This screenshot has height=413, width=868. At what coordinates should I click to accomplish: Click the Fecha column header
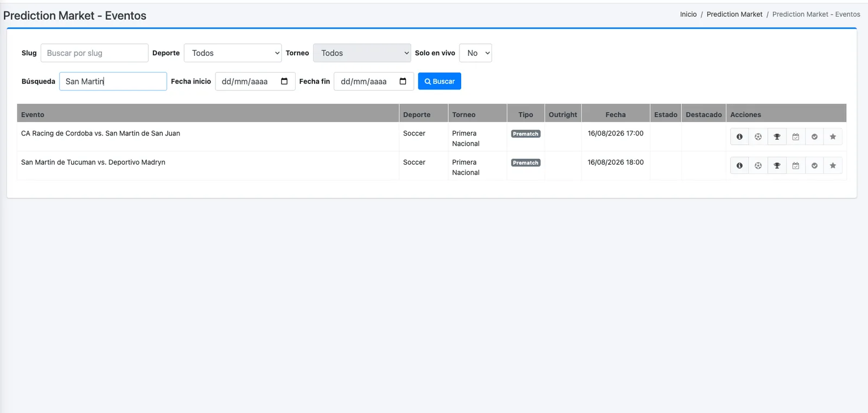[x=616, y=114]
